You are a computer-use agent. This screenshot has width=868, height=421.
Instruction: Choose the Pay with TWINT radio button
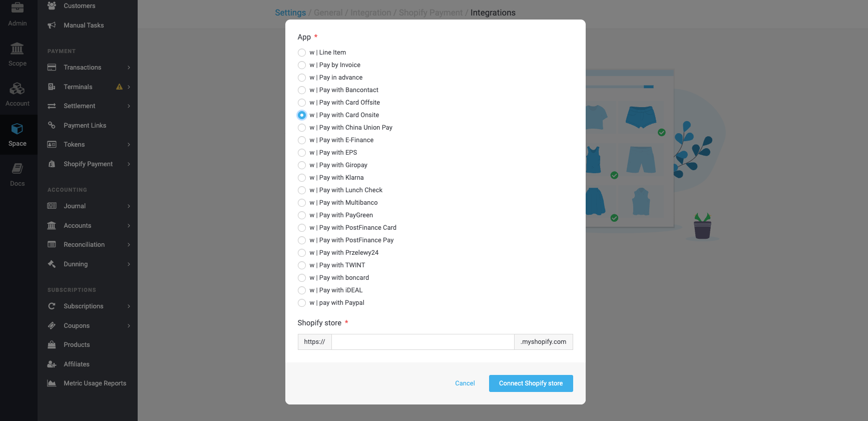tap(302, 265)
